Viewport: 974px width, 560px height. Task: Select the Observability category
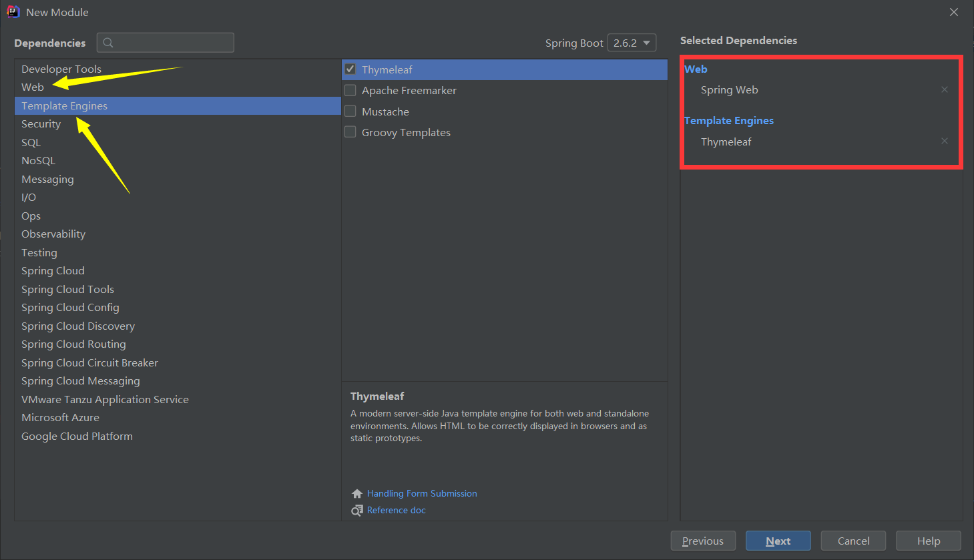click(x=178, y=234)
